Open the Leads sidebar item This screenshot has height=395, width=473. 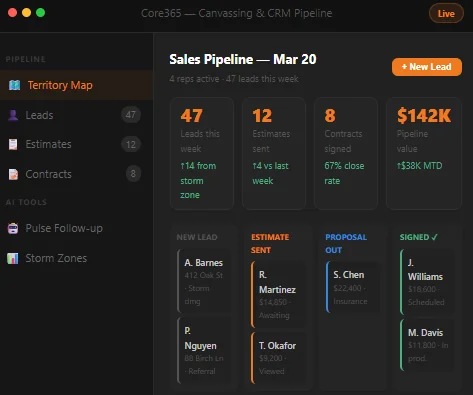coord(76,115)
